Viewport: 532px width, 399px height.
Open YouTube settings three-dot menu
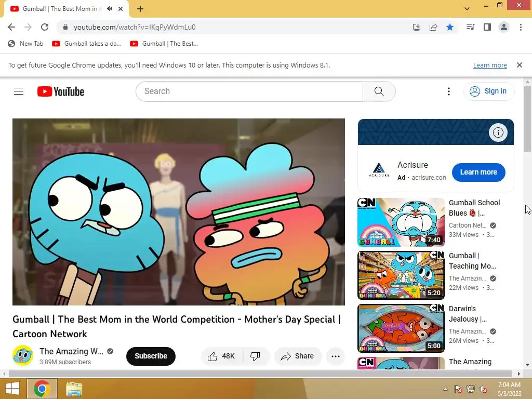[448, 91]
